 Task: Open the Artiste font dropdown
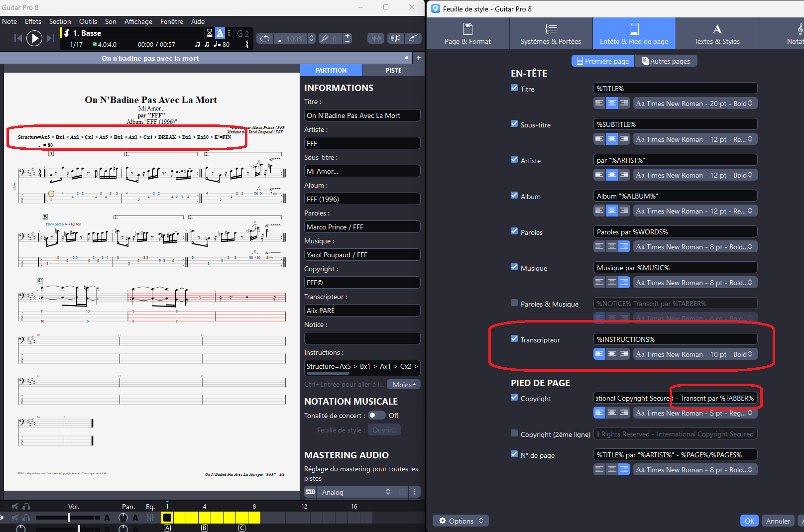point(695,175)
